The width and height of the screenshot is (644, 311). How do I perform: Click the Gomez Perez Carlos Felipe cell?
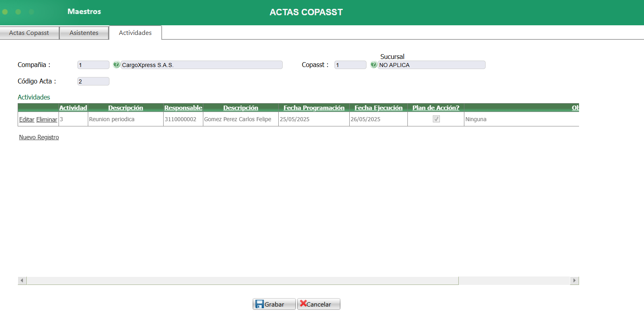coord(241,119)
